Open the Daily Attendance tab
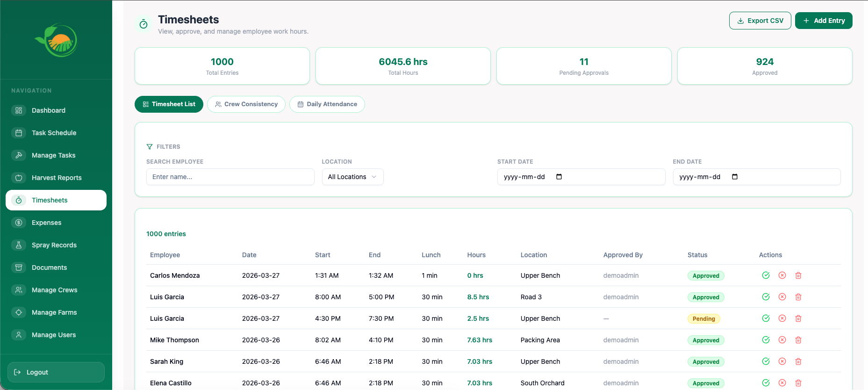868x390 pixels. (327, 104)
